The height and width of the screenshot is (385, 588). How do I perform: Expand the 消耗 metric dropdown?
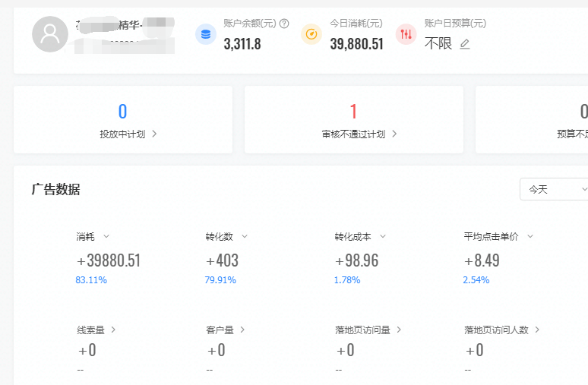106,236
